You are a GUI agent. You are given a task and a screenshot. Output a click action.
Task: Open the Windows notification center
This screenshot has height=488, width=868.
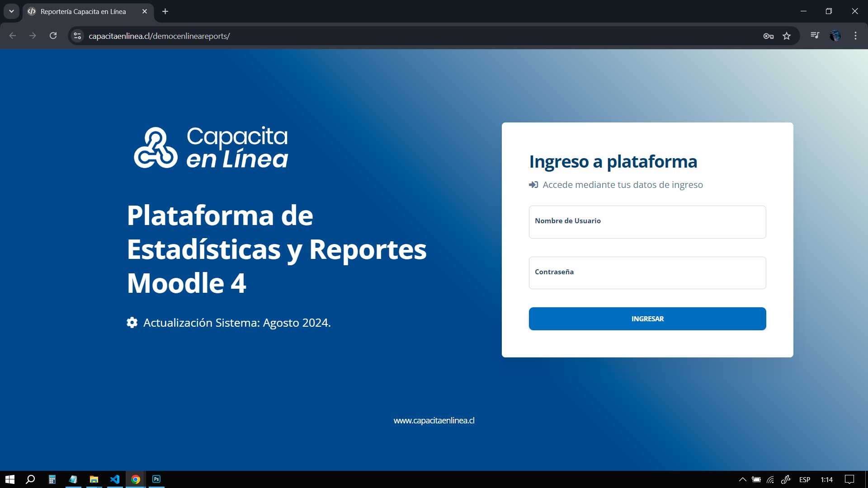pos(849,479)
